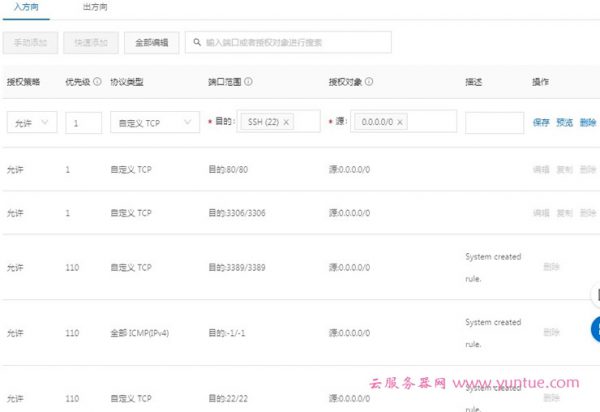Remove the SSH (22) port tag

click(x=287, y=122)
